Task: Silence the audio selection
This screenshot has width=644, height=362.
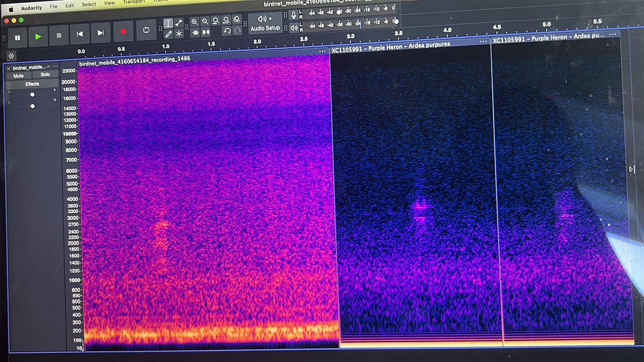Action: click(x=206, y=32)
